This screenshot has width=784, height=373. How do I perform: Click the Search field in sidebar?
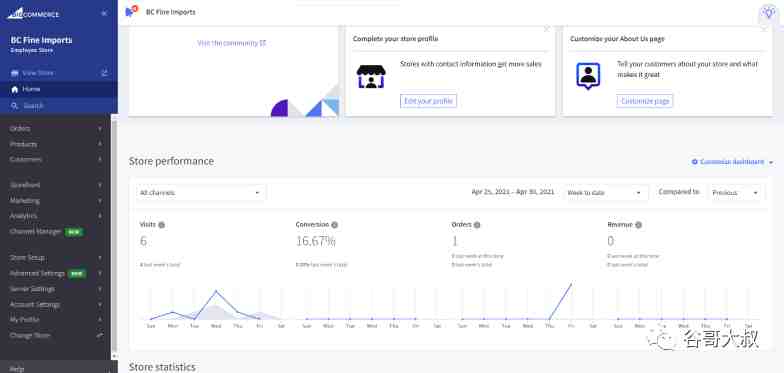59,106
